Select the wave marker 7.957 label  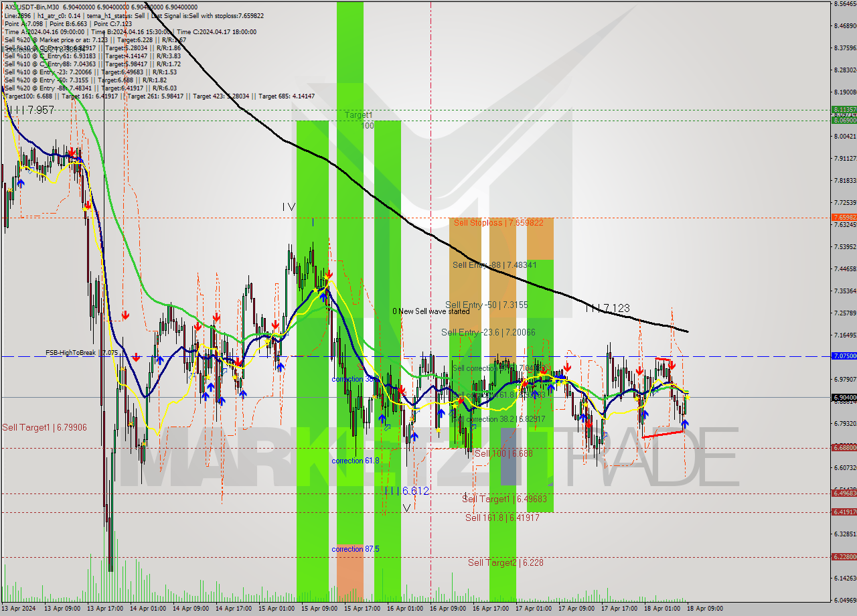30,110
